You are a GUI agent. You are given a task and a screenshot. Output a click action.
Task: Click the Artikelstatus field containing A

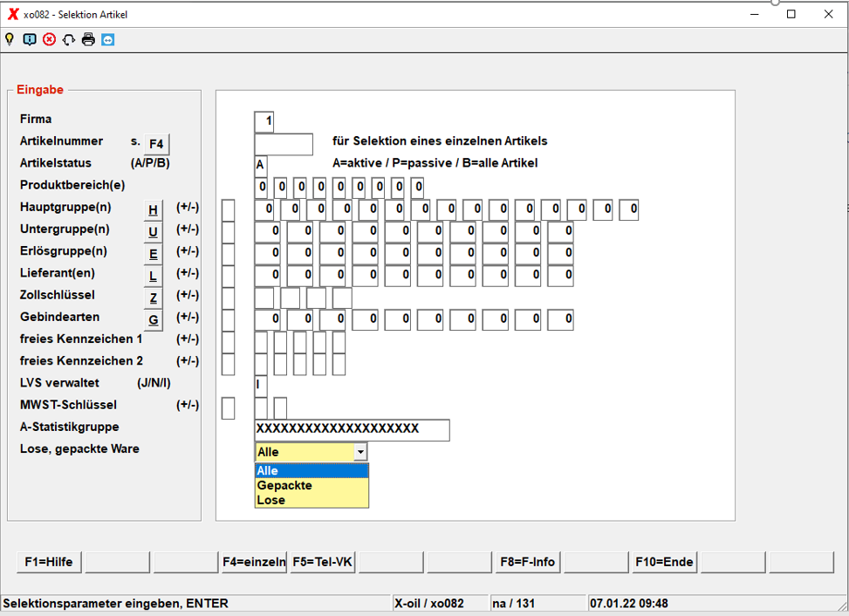click(260, 165)
